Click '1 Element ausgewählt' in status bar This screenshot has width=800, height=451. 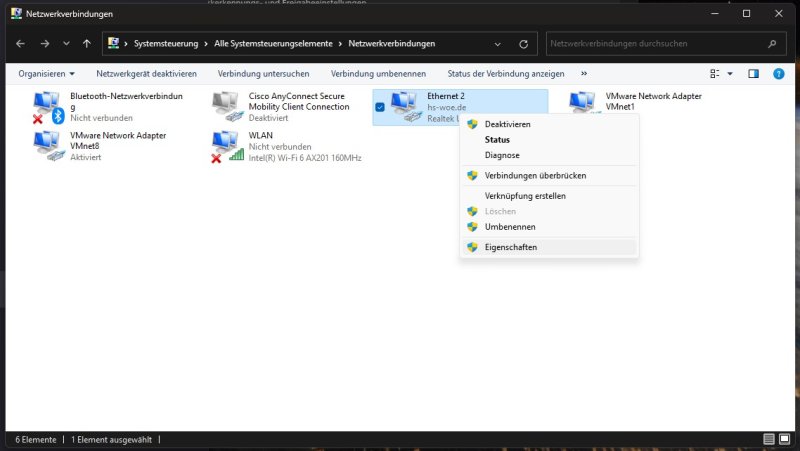tap(111, 440)
